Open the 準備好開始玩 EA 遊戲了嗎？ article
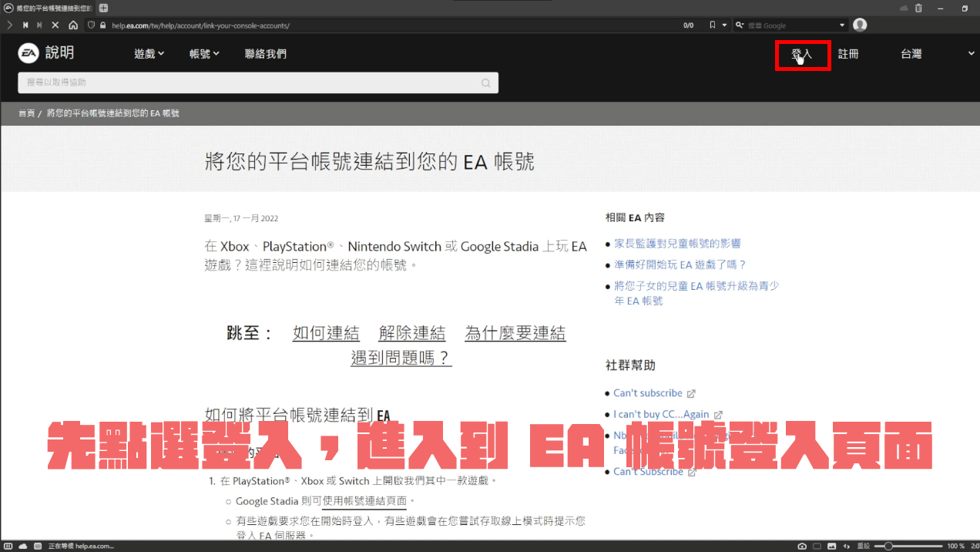Viewport: 980px width, 552px height. pos(680,264)
